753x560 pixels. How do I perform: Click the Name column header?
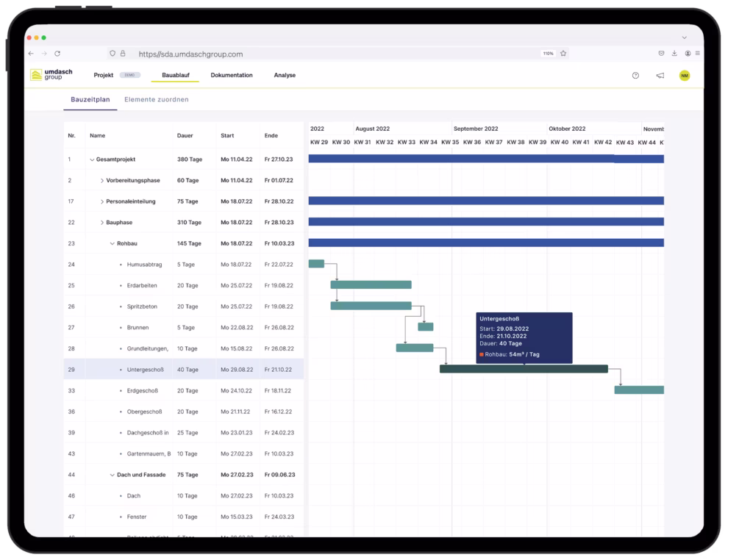click(x=98, y=136)
